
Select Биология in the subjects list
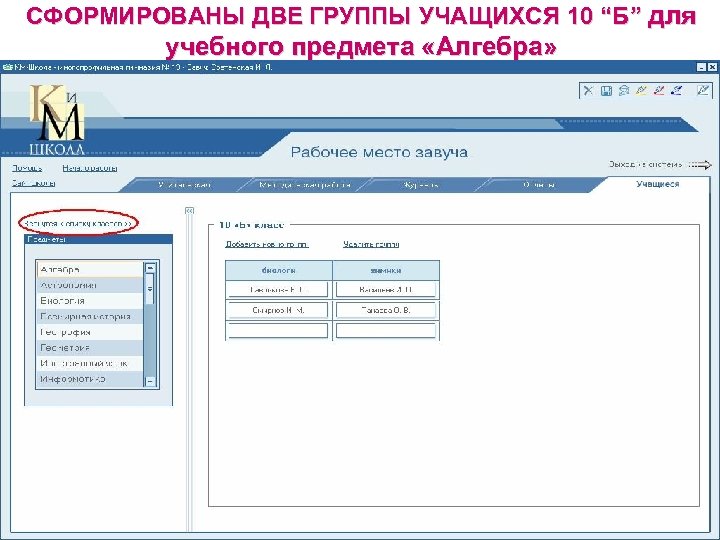pos(90,301)
